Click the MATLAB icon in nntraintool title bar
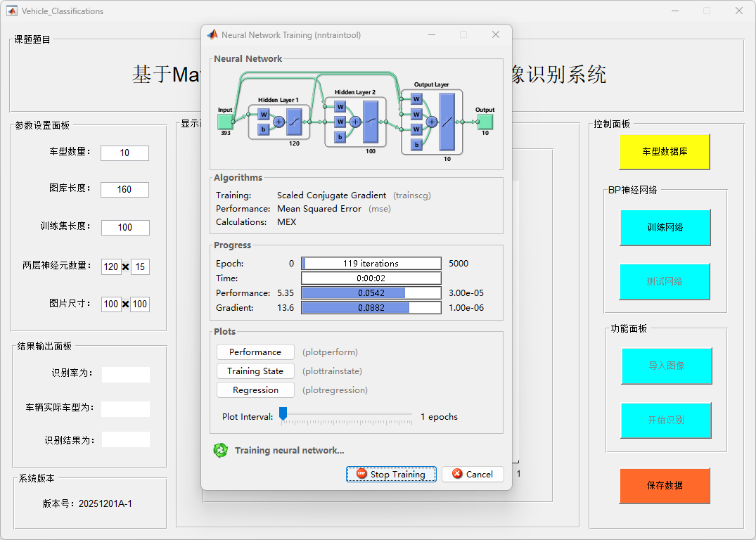Screen dimensions: 756x540 (x=212, y=34)
